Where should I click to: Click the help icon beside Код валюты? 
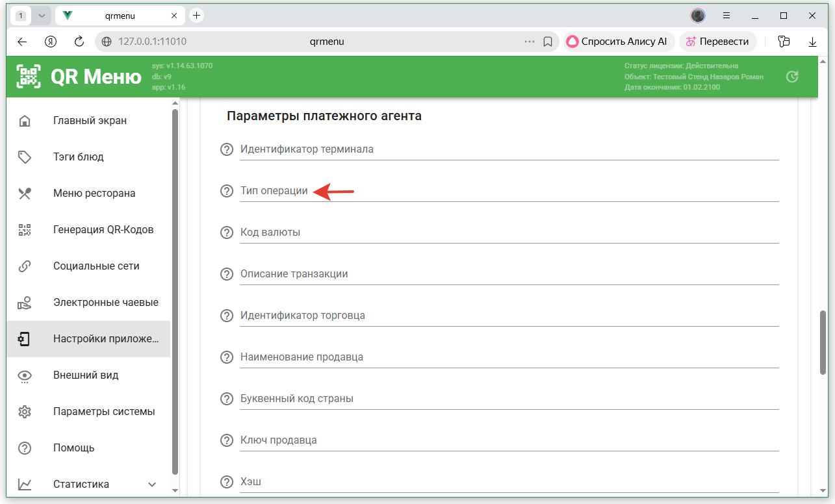(226, 233)
